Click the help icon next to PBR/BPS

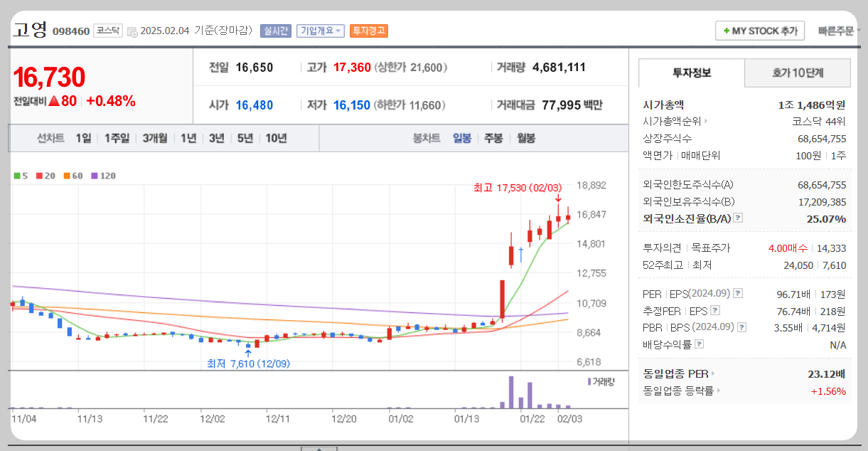pos(741,327)
